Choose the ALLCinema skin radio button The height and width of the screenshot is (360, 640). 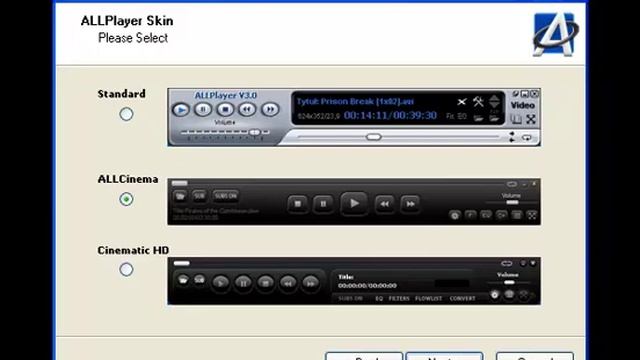click(x=126, y=199)
